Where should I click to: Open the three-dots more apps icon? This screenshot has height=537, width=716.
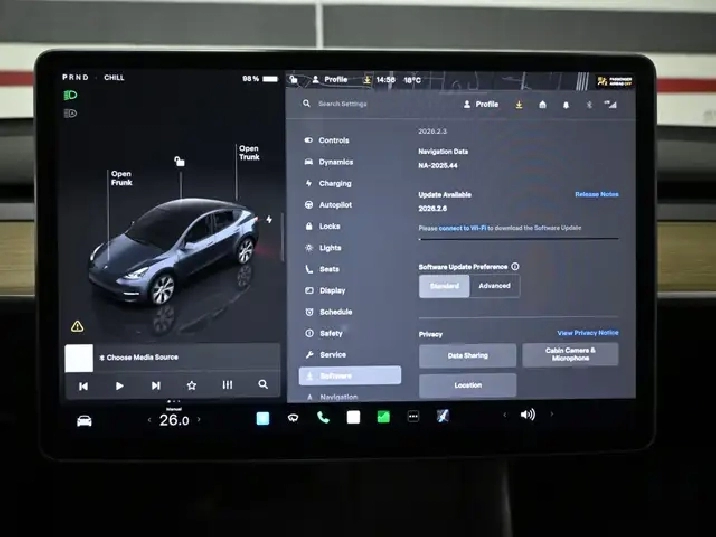coord(413,417)
